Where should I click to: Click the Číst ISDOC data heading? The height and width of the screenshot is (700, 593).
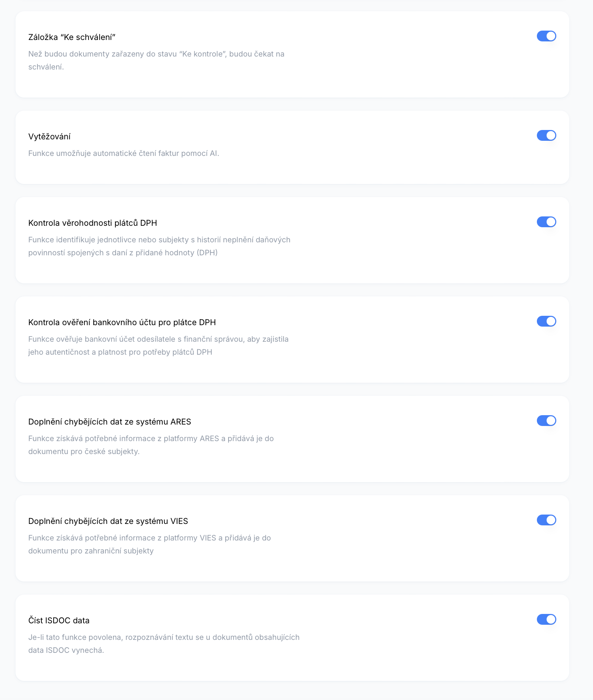point(59,620)
